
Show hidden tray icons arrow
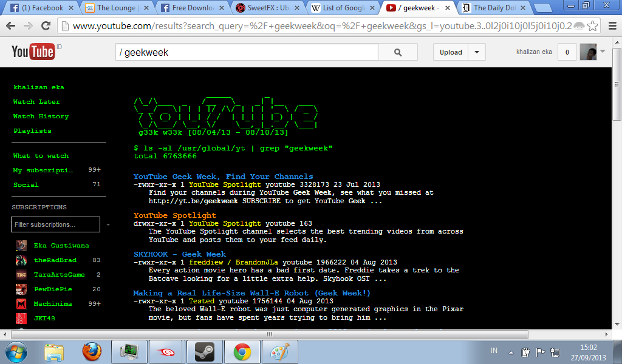tap(511, 352)
